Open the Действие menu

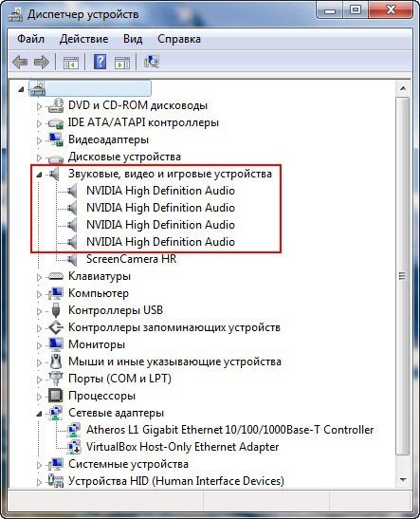click(83, 39)
